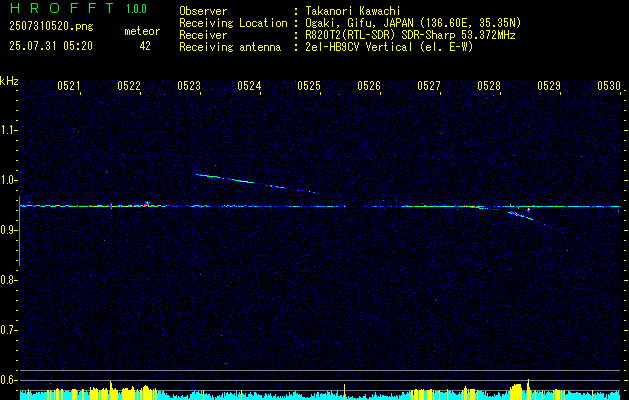Image resolution: width=629 pixels, height=400 pixels.
Task: Click the 0.9 kHz frequency label
Action: pos(8,230)
